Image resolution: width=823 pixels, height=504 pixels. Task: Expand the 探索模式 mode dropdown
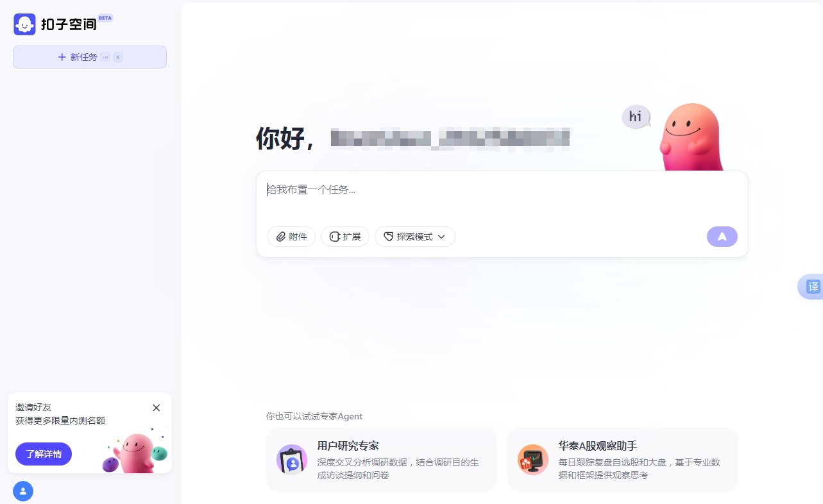point(415,237)
